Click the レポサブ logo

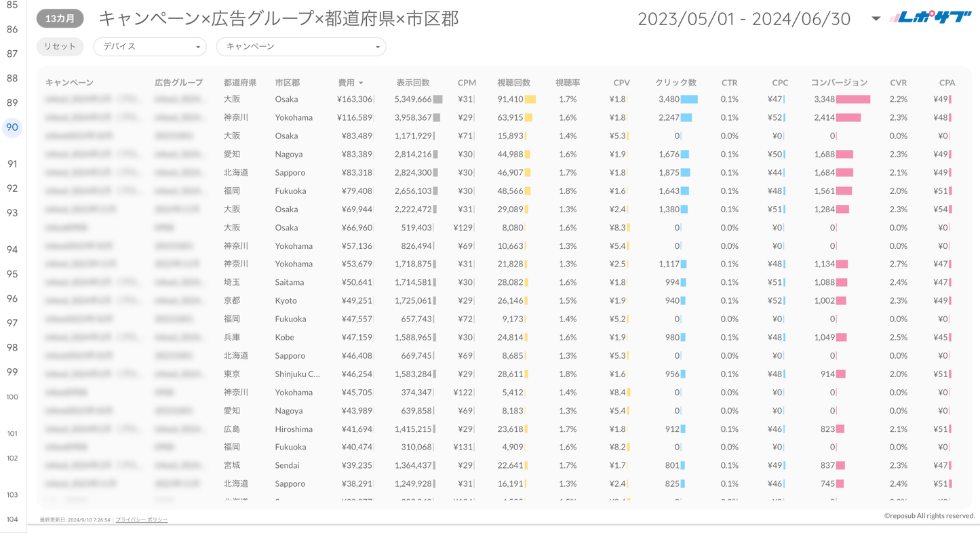(930, 18)
